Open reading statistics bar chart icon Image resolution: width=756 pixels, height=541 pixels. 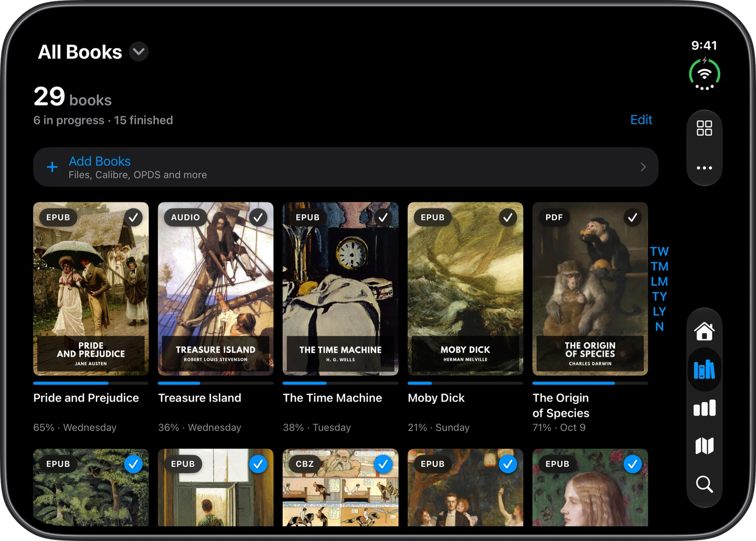pos(704,408)
